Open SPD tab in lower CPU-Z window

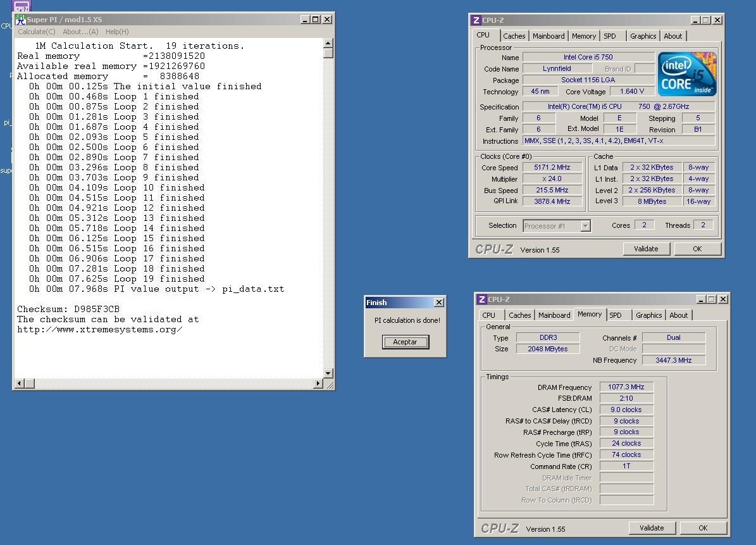click(x=616, y=315)
